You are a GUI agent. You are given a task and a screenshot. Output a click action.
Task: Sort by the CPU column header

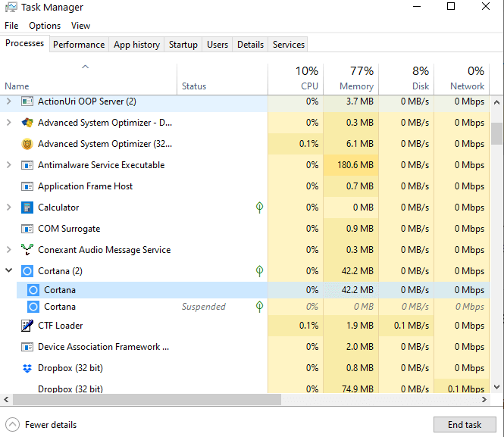point(296,80)
